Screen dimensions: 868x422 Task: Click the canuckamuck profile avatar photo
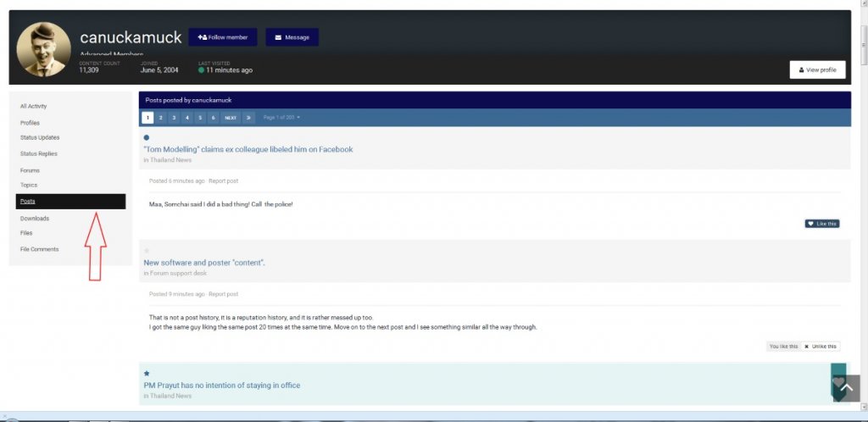coord(44,49)
